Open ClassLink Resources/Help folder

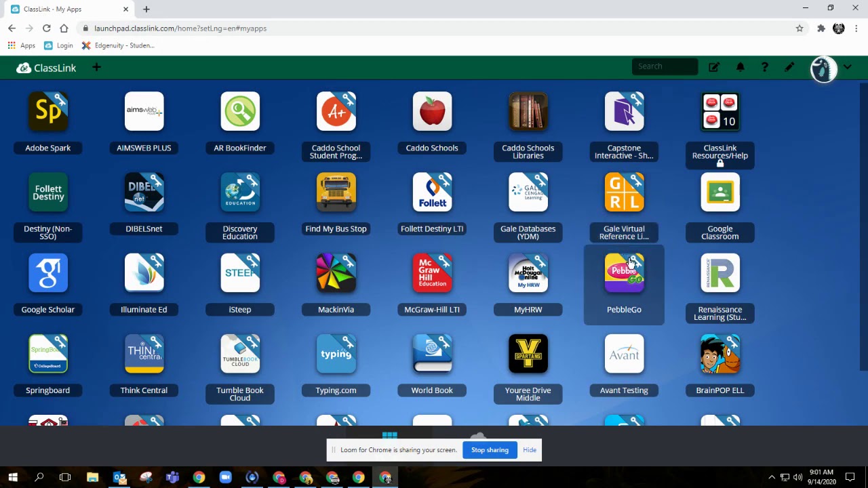click(720, 111)
